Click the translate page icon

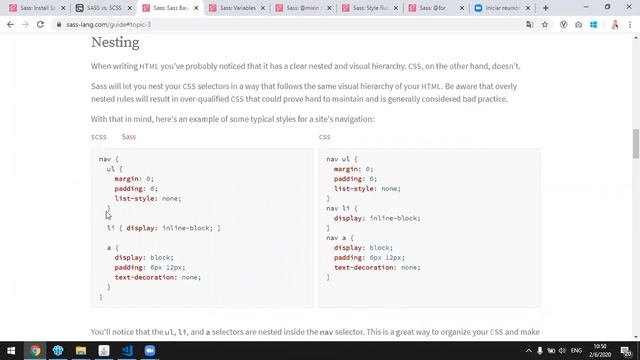[530, 24]
